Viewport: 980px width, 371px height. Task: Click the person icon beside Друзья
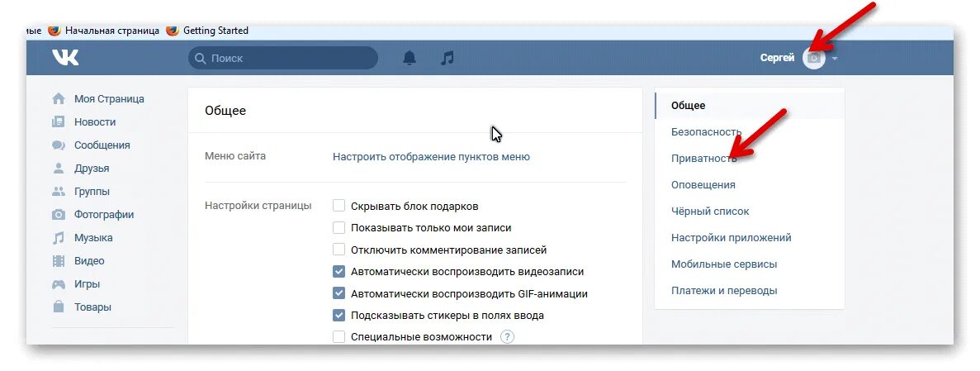(58, 169)
